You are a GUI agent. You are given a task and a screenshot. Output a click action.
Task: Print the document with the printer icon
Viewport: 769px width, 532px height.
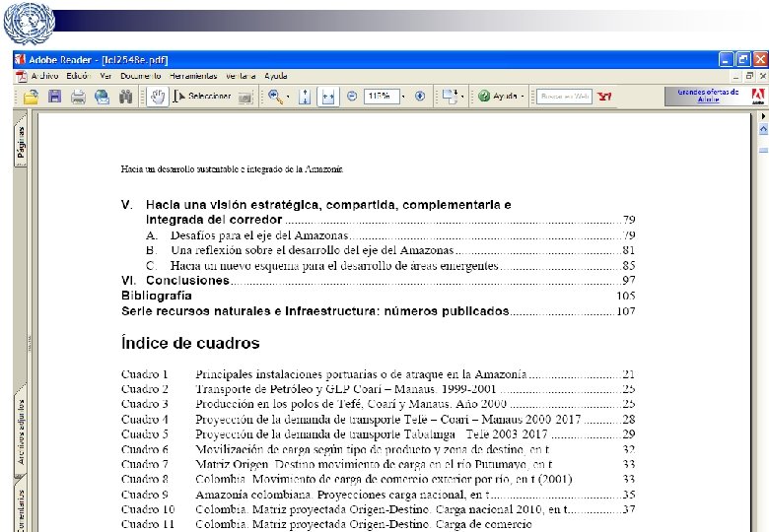[78, 97]
